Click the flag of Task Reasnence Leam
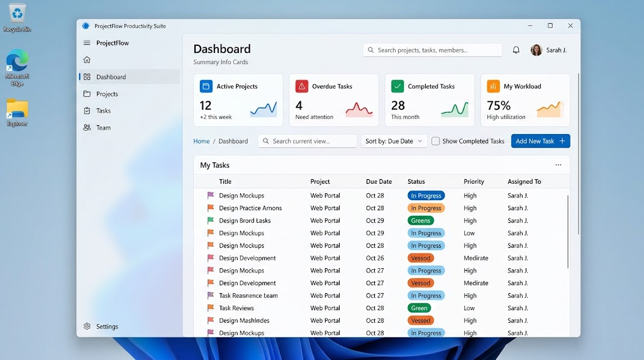The image size is (644, 360). pyautogui.click(x=210, y=295)
